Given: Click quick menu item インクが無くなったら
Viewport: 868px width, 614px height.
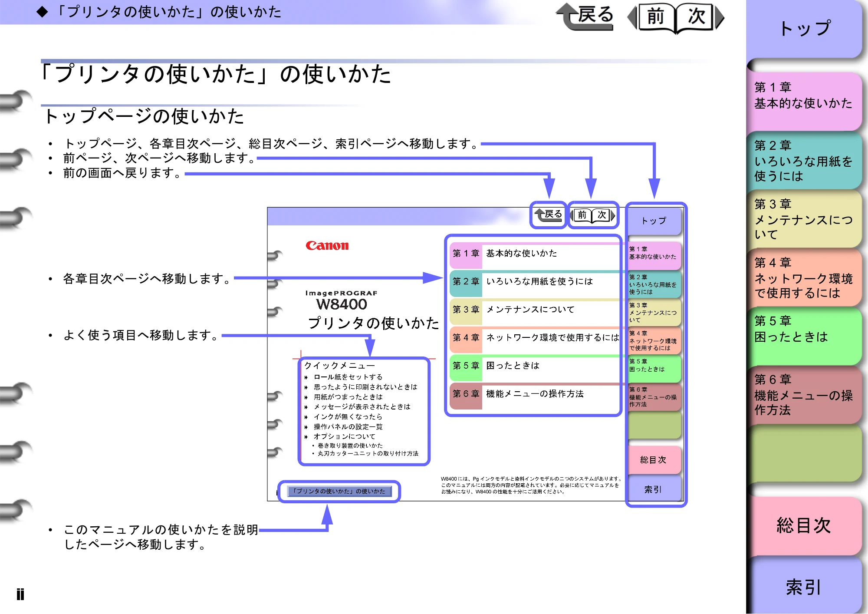Looking at the screenshot, I should 348,417.
